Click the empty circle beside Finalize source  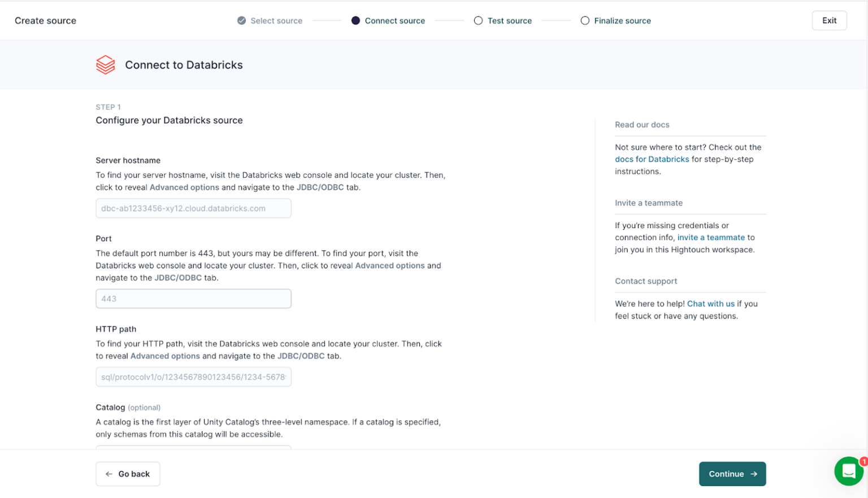tap(585, 21)
